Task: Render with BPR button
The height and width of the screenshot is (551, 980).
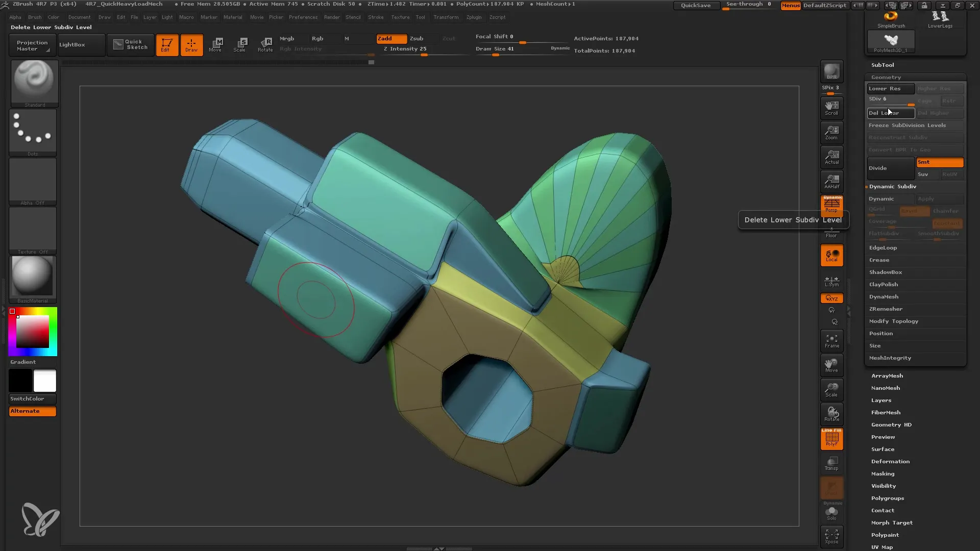Action: click(x=831, y=71)
